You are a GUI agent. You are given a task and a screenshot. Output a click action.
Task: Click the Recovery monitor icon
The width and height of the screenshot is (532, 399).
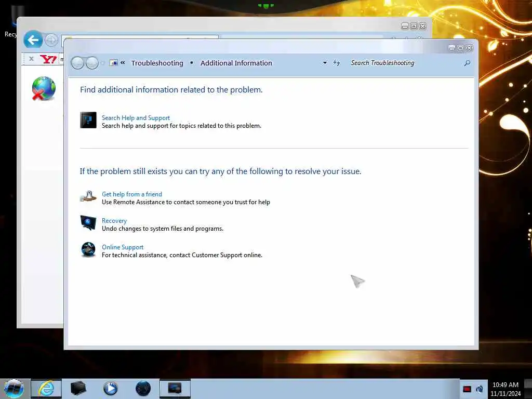(88, 222)
